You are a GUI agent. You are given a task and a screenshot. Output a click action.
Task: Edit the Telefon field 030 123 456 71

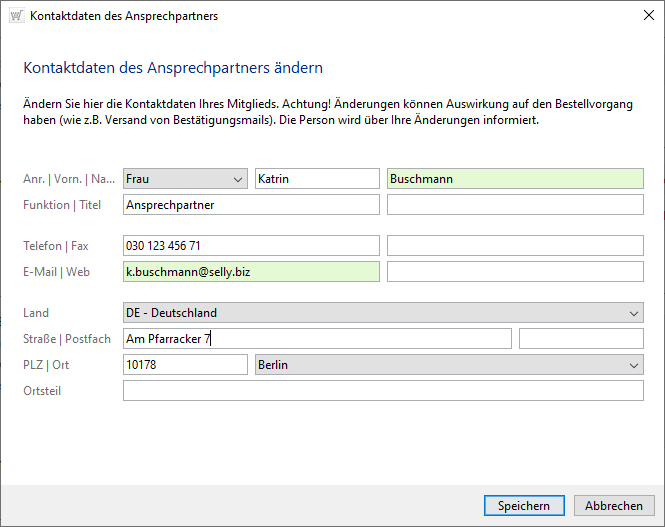tap(251, 245)
